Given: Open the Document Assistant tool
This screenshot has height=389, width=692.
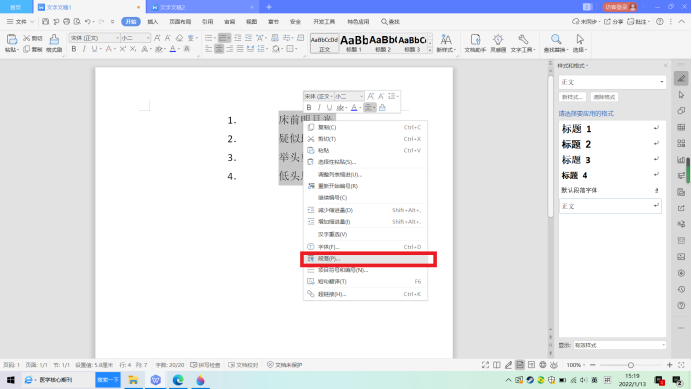Looking at the screenshot, I should coord(475,43).
